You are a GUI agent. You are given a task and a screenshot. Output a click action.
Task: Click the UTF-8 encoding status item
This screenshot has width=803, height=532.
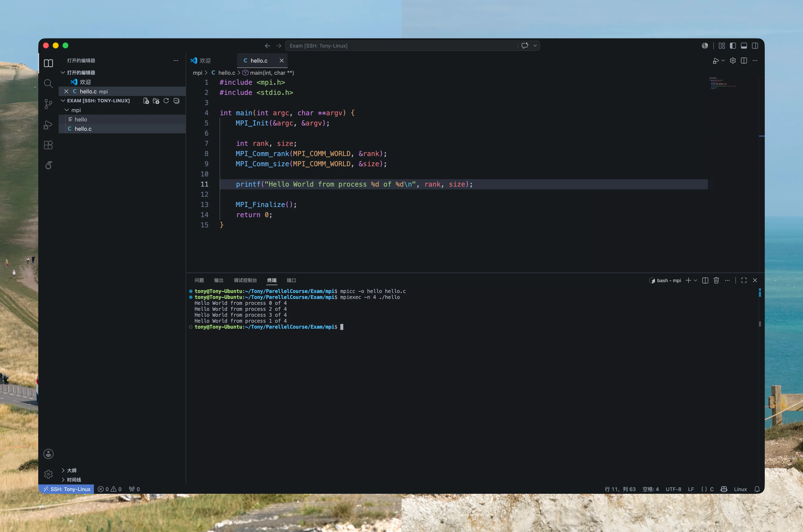click(x=673, y=489)
